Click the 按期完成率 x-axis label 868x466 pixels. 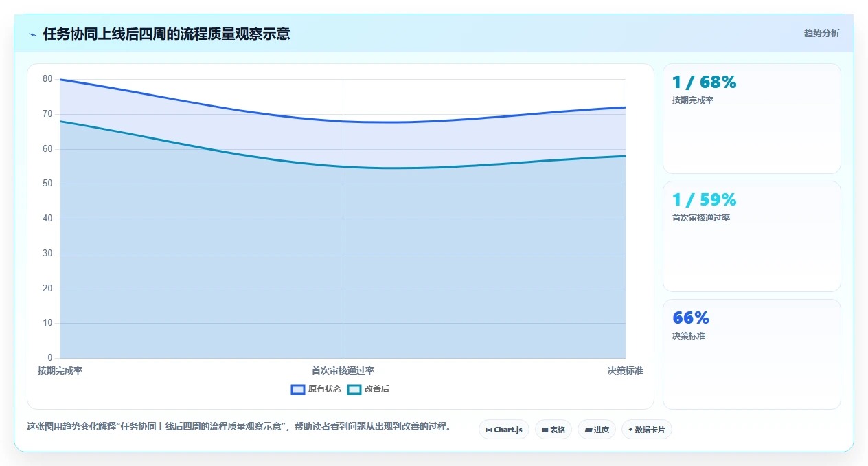pyautogui.click(x=60, y=370)
